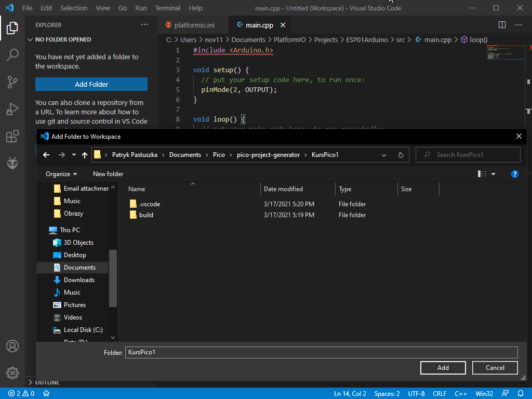Screen dimensions: 532x399
Task: Open the Organize dropdown menu
Action: tap(61, 174)
